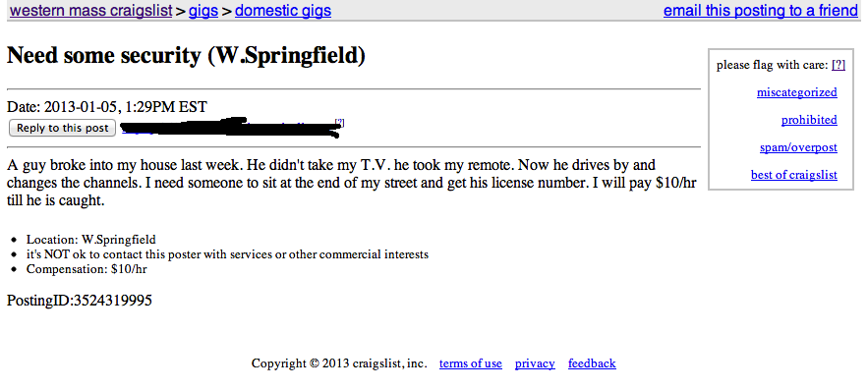Open the terms of use link
The width and height of the screenshot is (868, 390).
[x=471, y=363]
